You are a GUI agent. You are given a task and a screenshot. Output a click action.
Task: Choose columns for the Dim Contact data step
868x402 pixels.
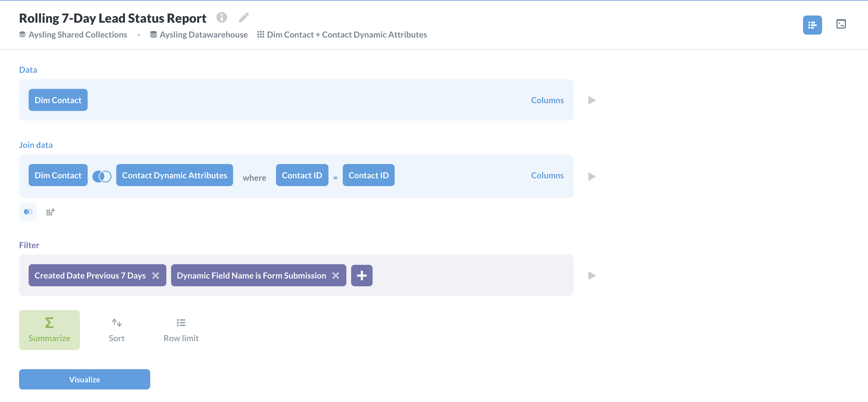547,100
